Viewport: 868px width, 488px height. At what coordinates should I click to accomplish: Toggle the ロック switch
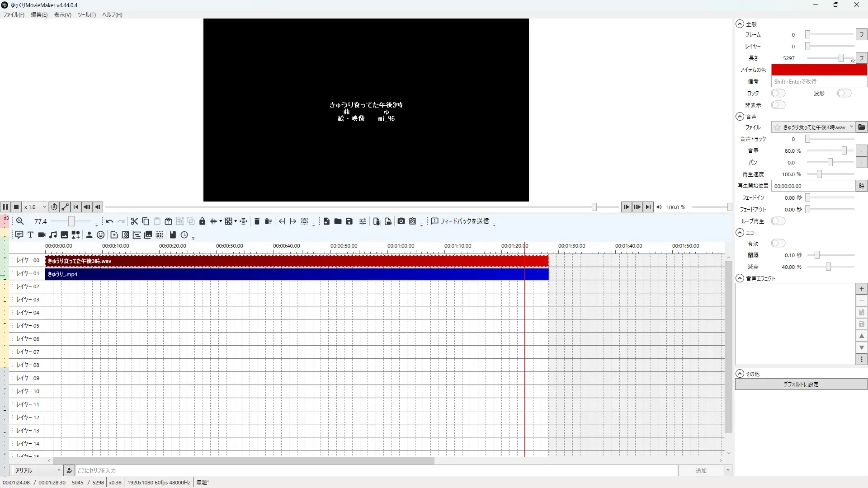[778, 93]
